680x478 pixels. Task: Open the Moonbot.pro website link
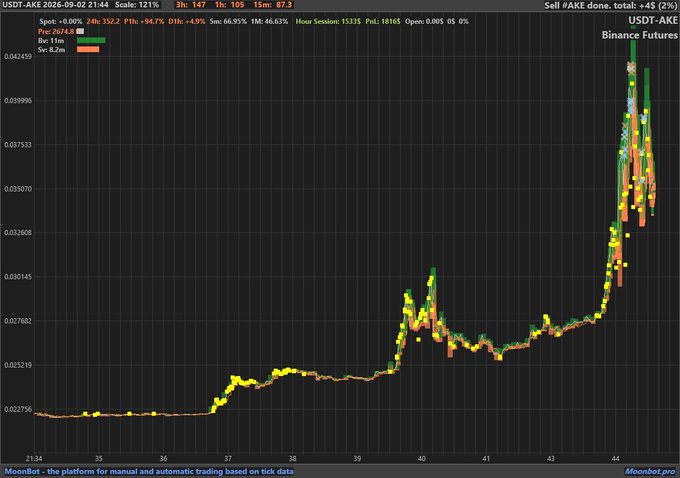tap(650, 471)
